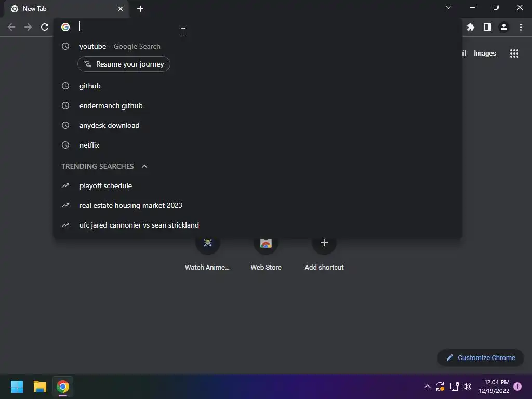This screenshot has width=532, height=399.
Task: Click the network tray icon
Action: [454, 387]
